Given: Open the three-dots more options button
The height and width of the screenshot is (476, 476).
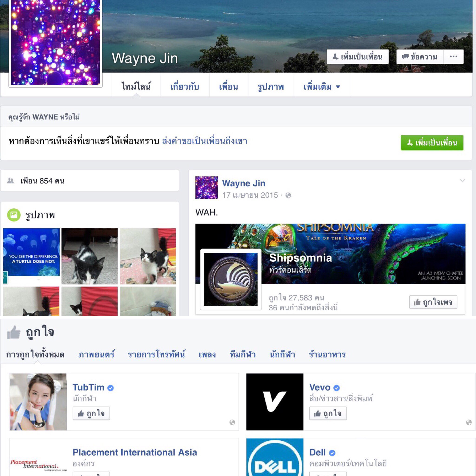Looking at the screenshot, I should click(x=453, y=57).
